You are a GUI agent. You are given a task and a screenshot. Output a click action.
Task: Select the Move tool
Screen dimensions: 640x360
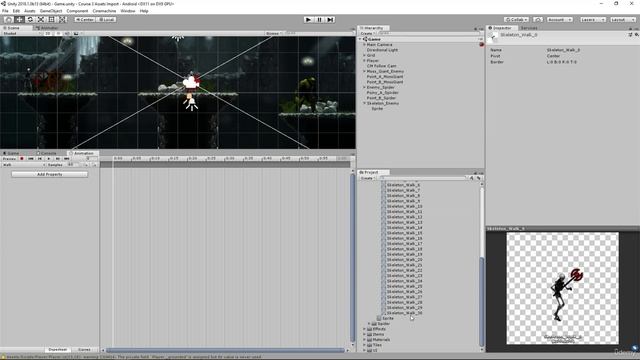(19, 19)
